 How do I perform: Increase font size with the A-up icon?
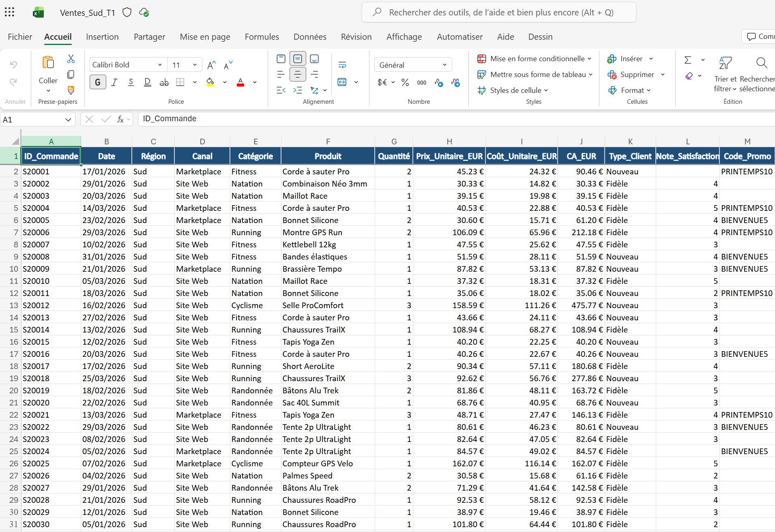coord(212,65)
